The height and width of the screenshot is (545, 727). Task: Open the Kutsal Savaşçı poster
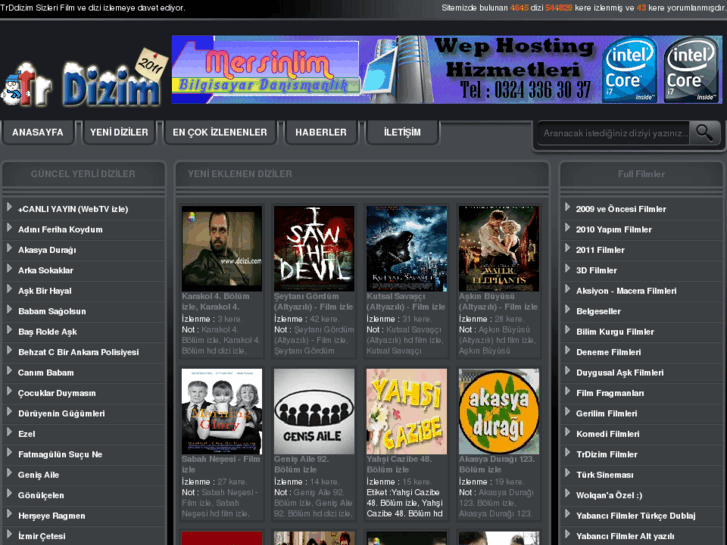pyautogui.click(x=407, y=249)
